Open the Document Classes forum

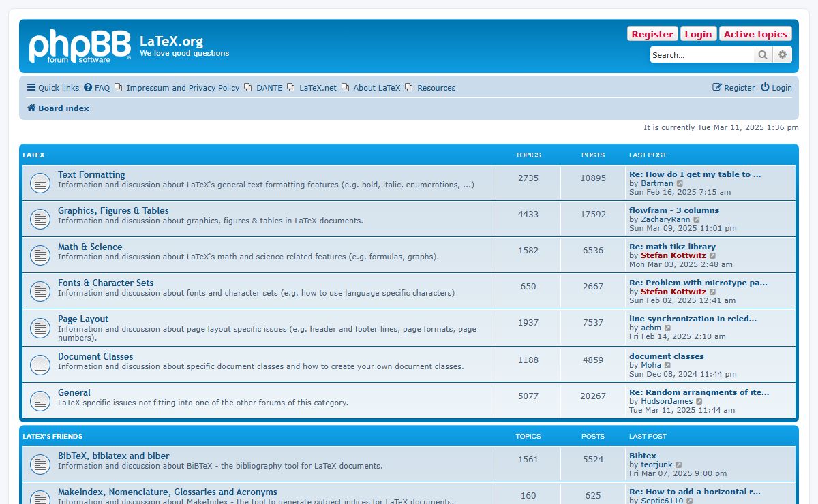click(x=95, y=356)
